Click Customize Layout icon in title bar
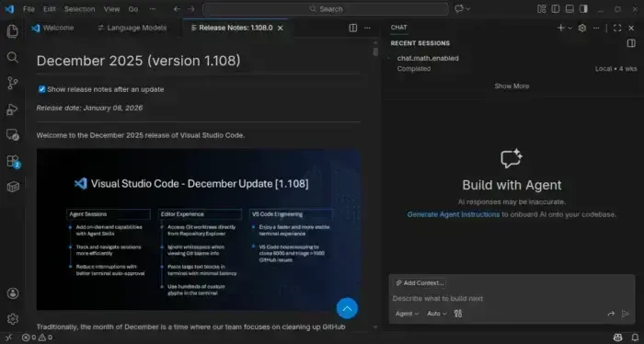 (x=542, y=9)
